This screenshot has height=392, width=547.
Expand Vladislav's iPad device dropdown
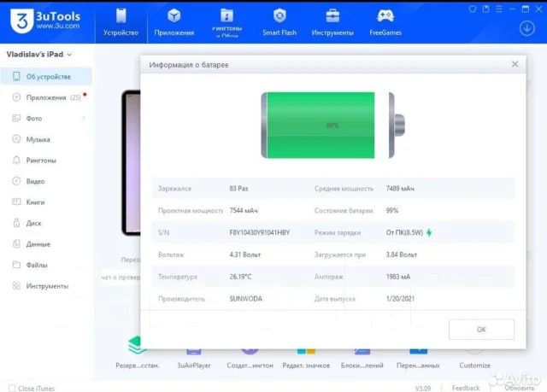[69, 55]
